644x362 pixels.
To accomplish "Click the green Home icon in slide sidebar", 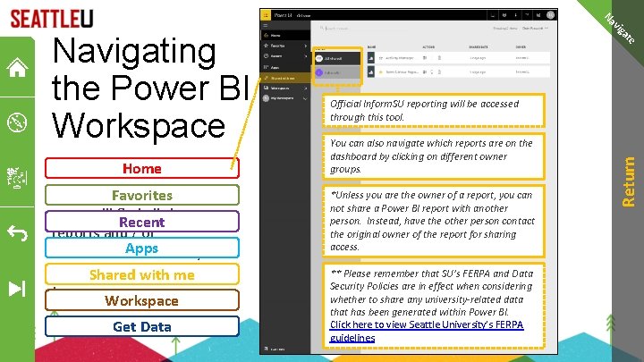I will pyautogui.click(x=17, y=67).
